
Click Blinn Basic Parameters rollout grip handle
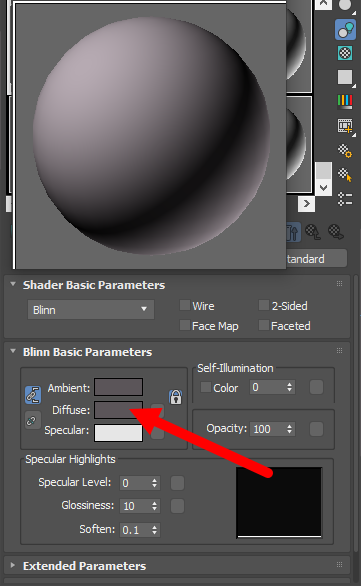pyautogui.click(x=339, y=351)
